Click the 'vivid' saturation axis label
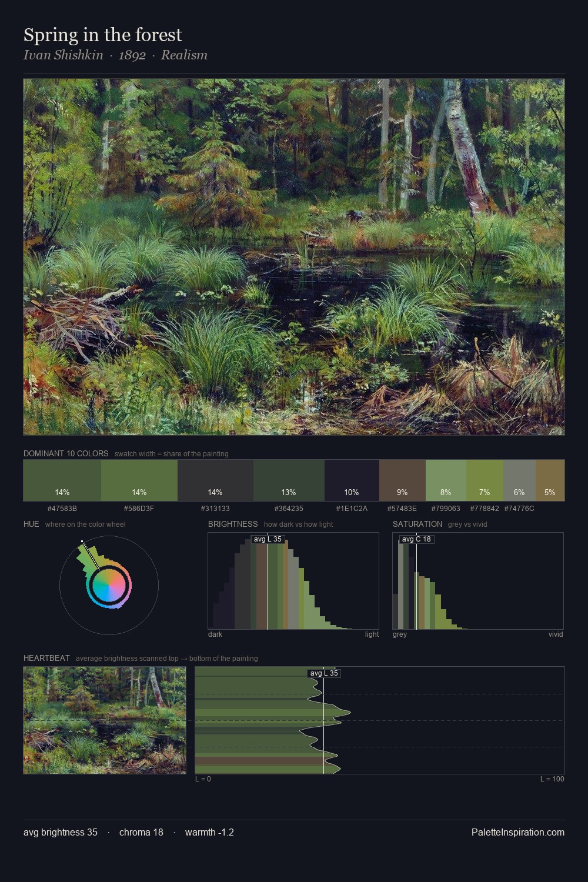The height and width of the screenshot is (882, 588). click(x=556, y=634)
